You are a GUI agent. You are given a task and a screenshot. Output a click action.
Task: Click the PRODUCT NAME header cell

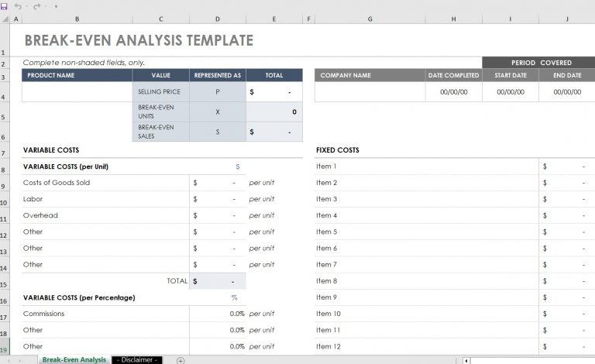coord(77,75)
